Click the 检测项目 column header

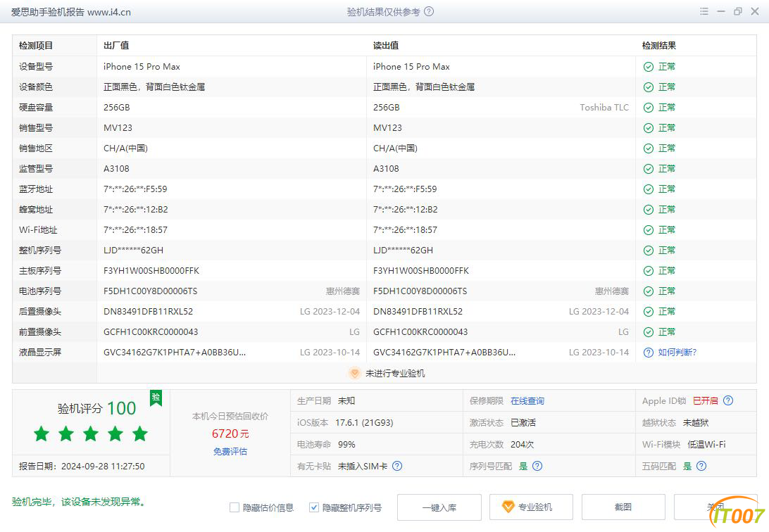pyautogui.click(x=36, y=46)
